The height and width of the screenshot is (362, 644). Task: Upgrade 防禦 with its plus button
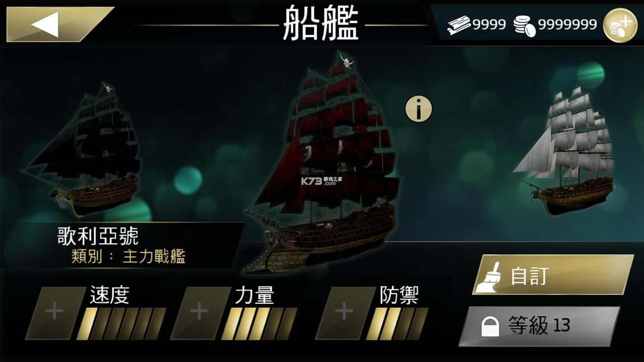coord(344,313)
